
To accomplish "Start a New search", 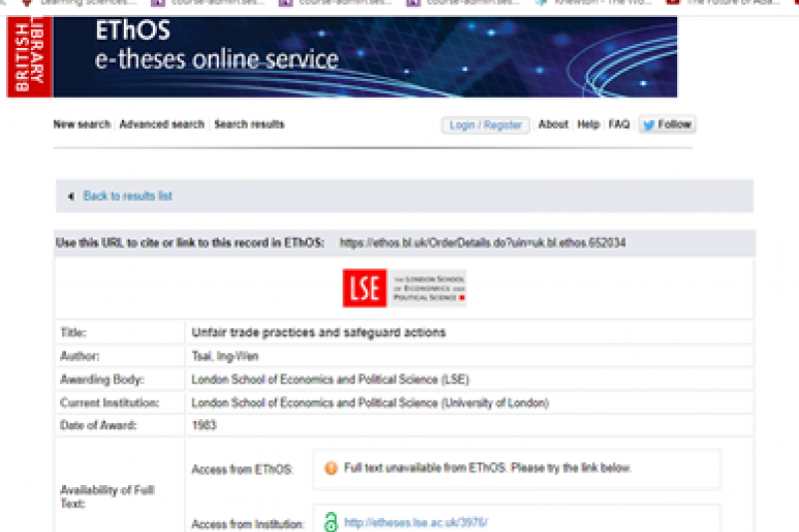I will point(82,124).
